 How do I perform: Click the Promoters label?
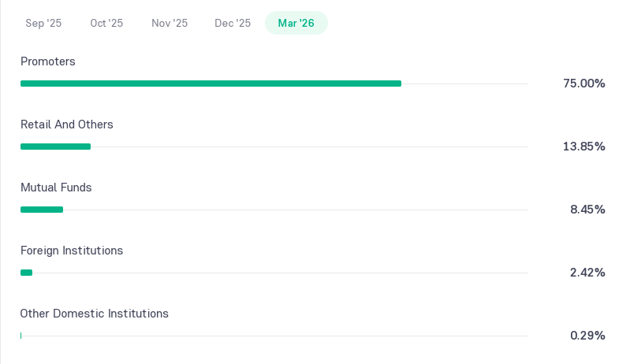48,61
